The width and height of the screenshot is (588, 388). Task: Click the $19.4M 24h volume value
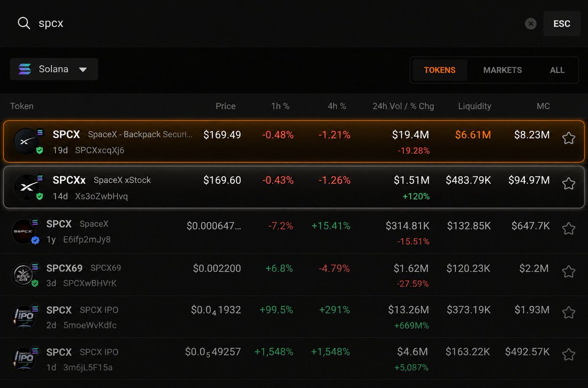[x=411, y=135]
